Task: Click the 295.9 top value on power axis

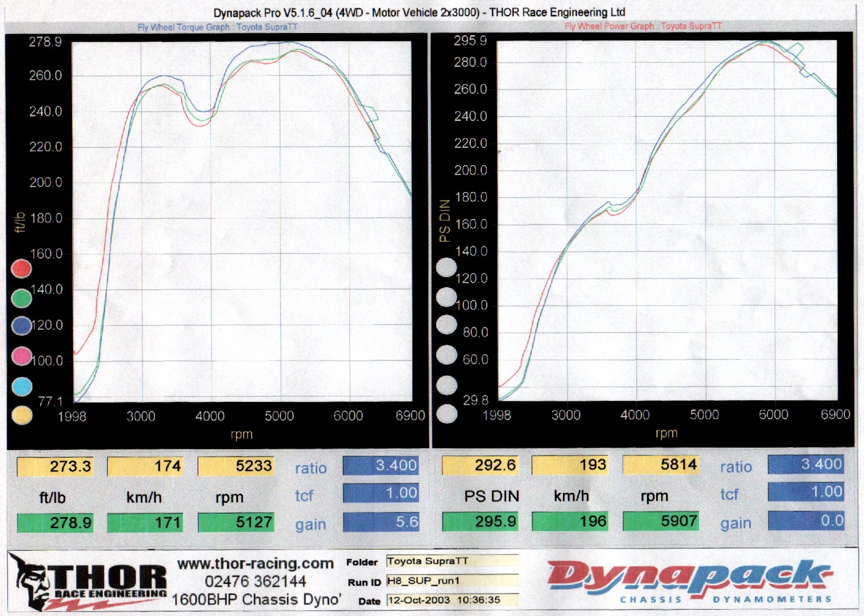Action: click(470, 41)
